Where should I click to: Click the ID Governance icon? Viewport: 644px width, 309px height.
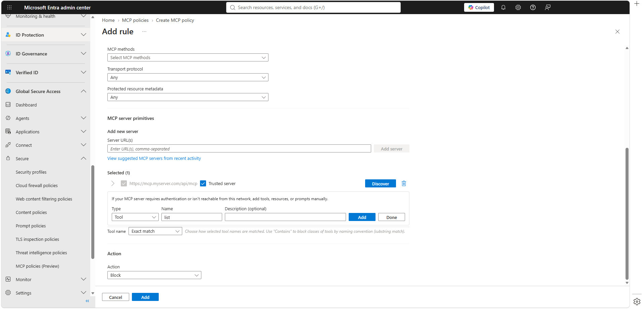[x=8, y=53]
